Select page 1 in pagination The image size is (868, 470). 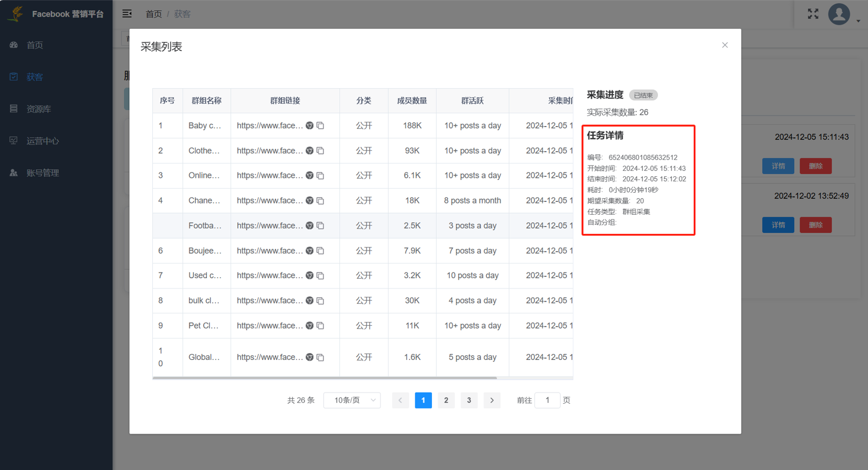423,400
